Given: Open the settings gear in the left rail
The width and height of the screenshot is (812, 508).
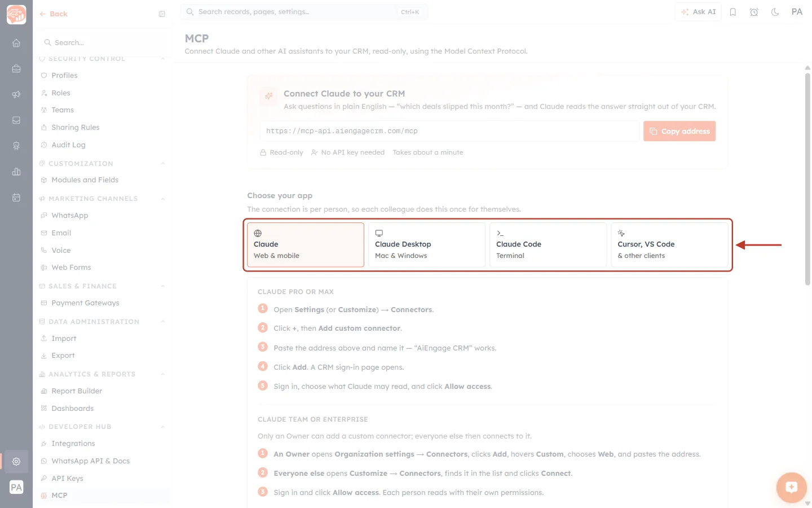Looking at the screenshot, I should tap(16, 461).
